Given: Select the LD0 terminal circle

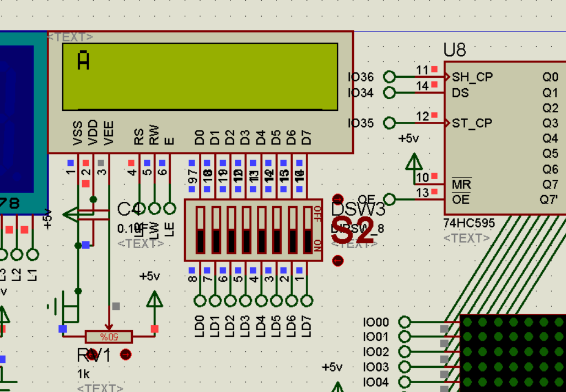Looking at the screenshot, I should point(200,300).
